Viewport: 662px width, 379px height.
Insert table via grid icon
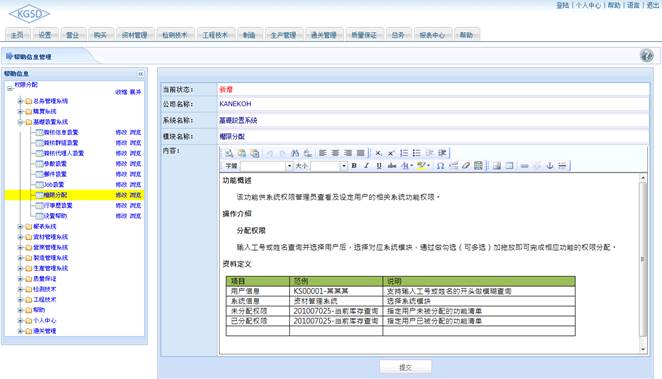pos(478,166)
